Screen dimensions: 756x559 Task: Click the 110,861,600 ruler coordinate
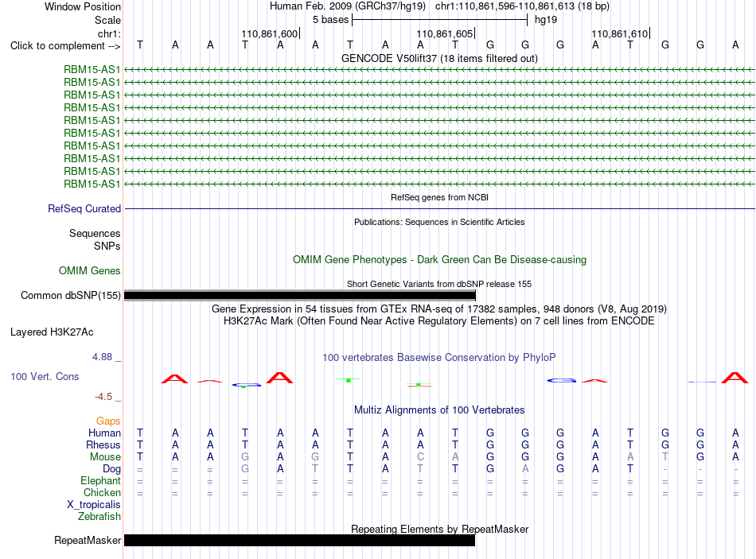pyautogui.click(x=270, y=33)
